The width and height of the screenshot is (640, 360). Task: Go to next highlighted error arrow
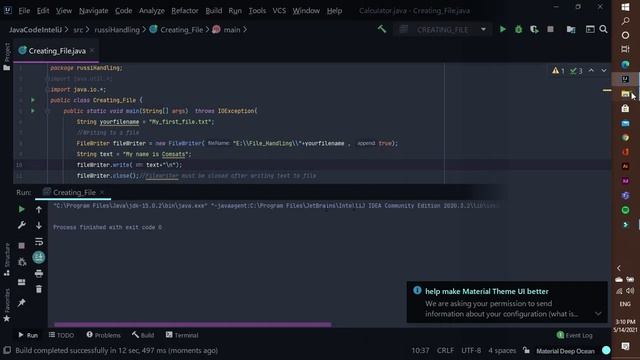(604, 71)
